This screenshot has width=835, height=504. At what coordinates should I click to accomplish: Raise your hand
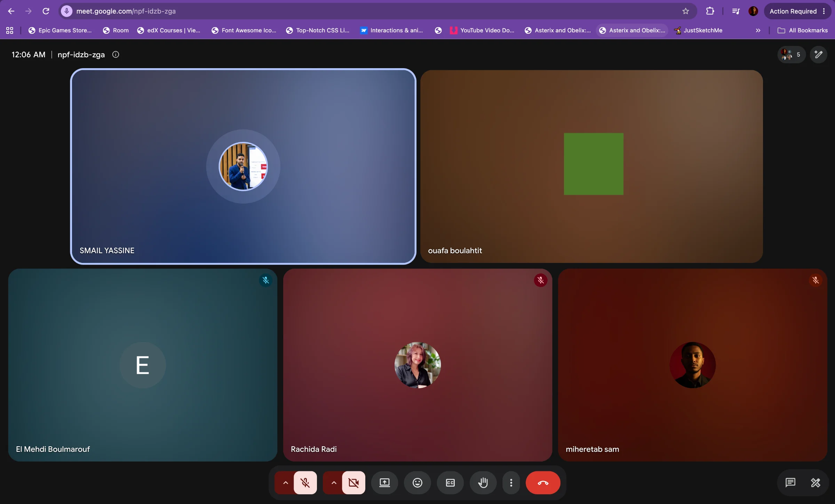483,483
